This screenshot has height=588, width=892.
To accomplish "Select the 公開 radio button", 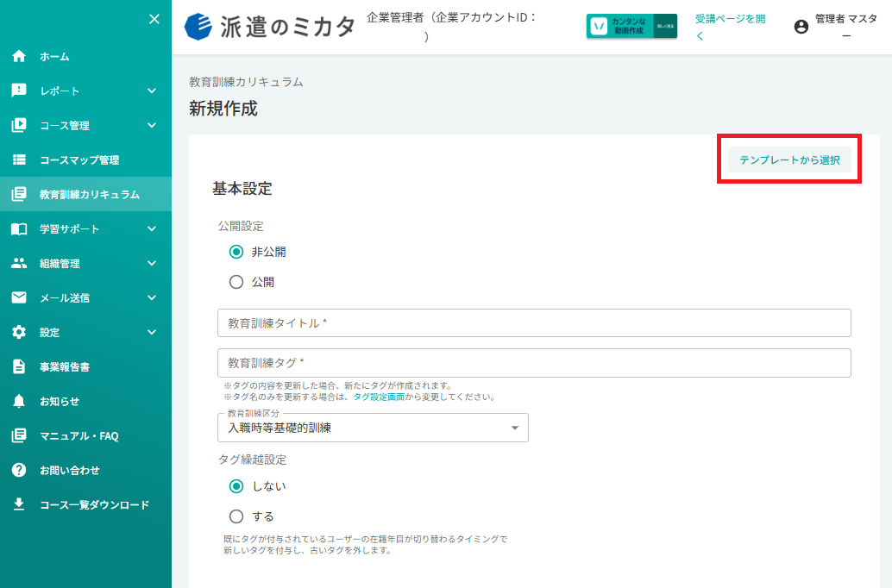I will click(236, 282).
